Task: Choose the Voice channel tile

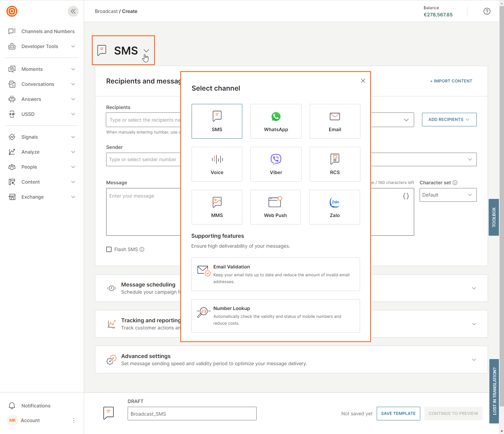Action: pyautogui.click(x=217, y=164)
